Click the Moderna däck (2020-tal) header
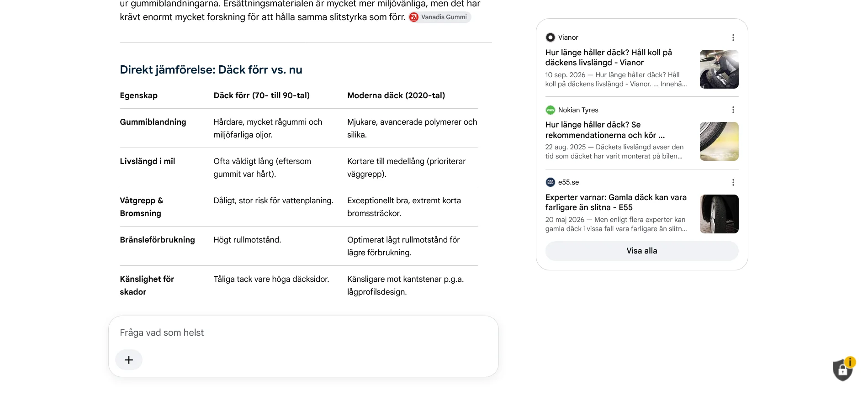 point(396,95)
